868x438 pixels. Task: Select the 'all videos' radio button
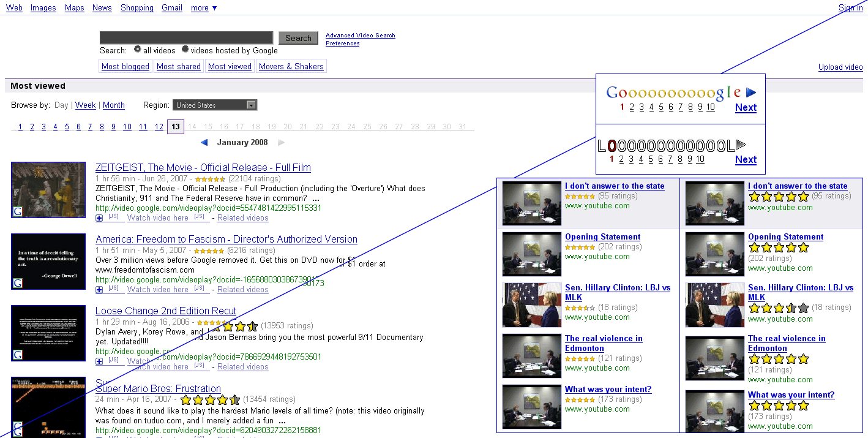(x=138, y=50)
